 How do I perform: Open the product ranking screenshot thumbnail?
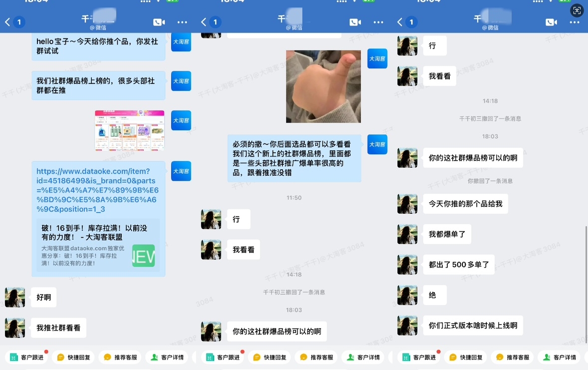coord(130,130)
